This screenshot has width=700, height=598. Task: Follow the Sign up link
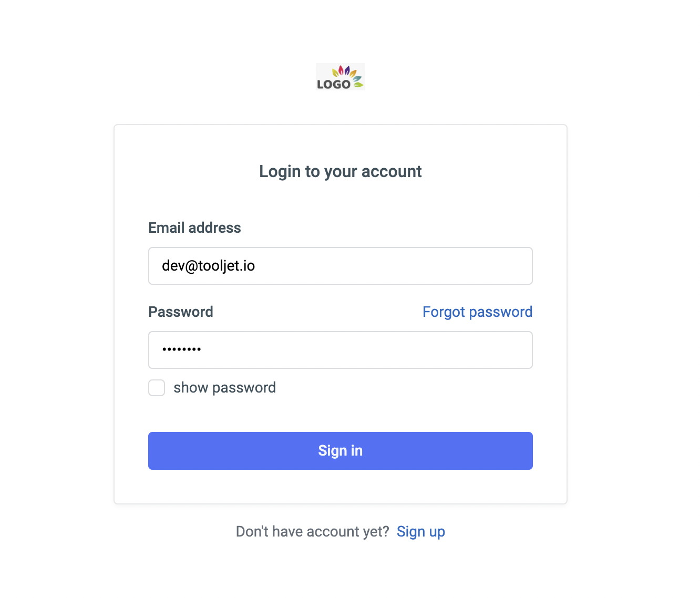tap(420, 532)
